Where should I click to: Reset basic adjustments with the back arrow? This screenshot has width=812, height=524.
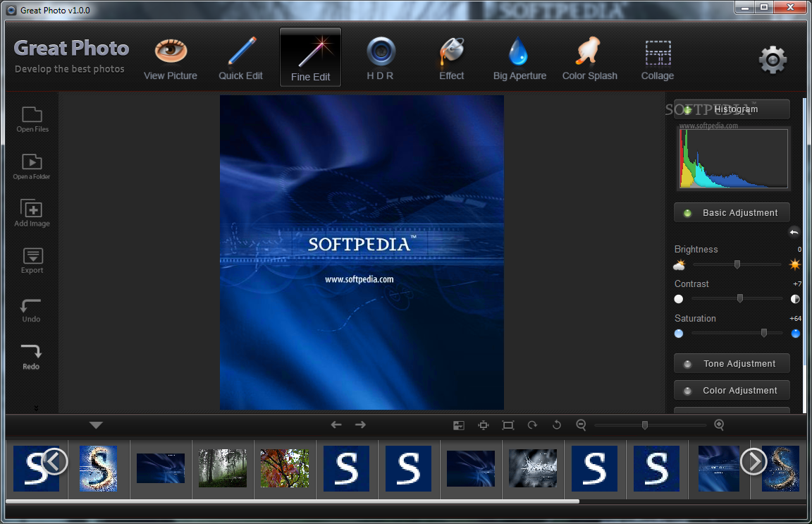click(794, 232)
